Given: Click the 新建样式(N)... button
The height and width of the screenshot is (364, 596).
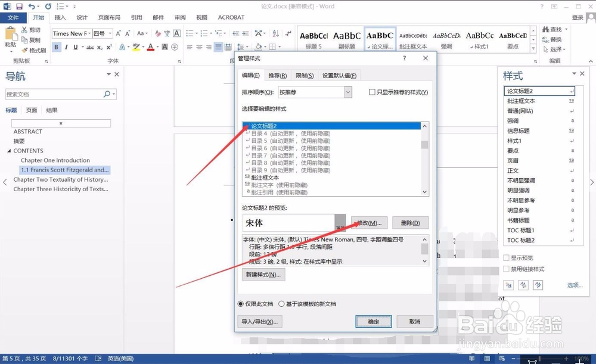Looking at the screenshot, I should pyautogui.click(x=263, y=274).
